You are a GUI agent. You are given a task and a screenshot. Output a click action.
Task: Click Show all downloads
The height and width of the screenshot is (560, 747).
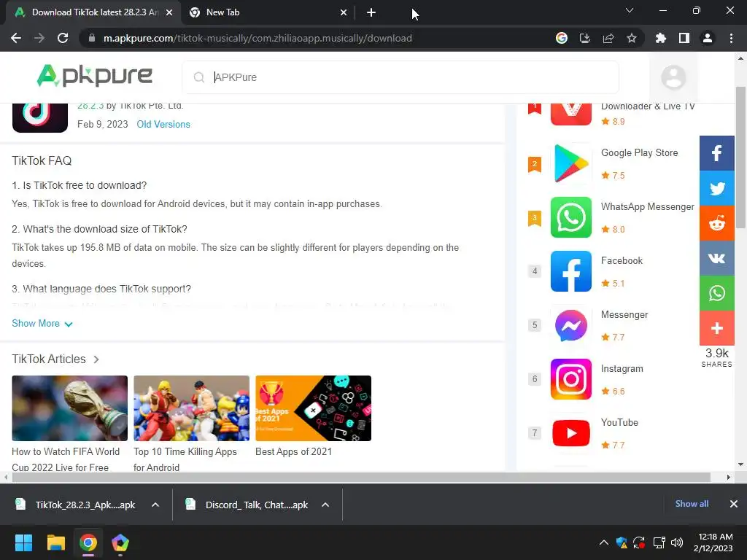point(692,504)
